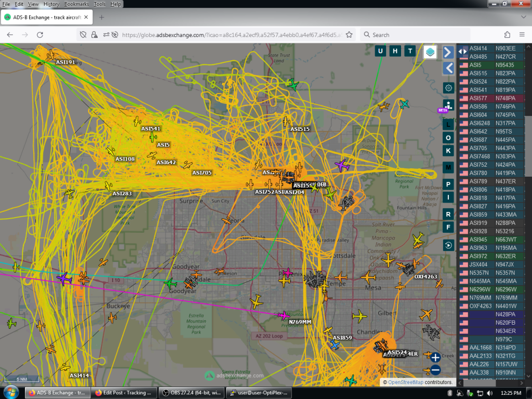Toggle the H button on map

pyautogui.click(x=395, y=51)
